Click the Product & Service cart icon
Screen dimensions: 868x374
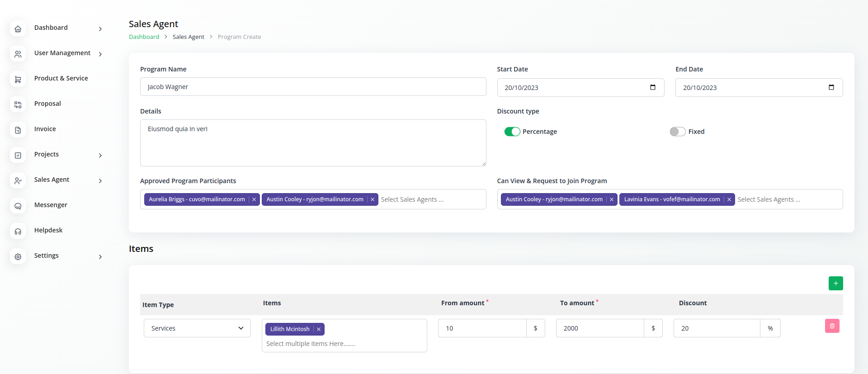pos(18,79)
